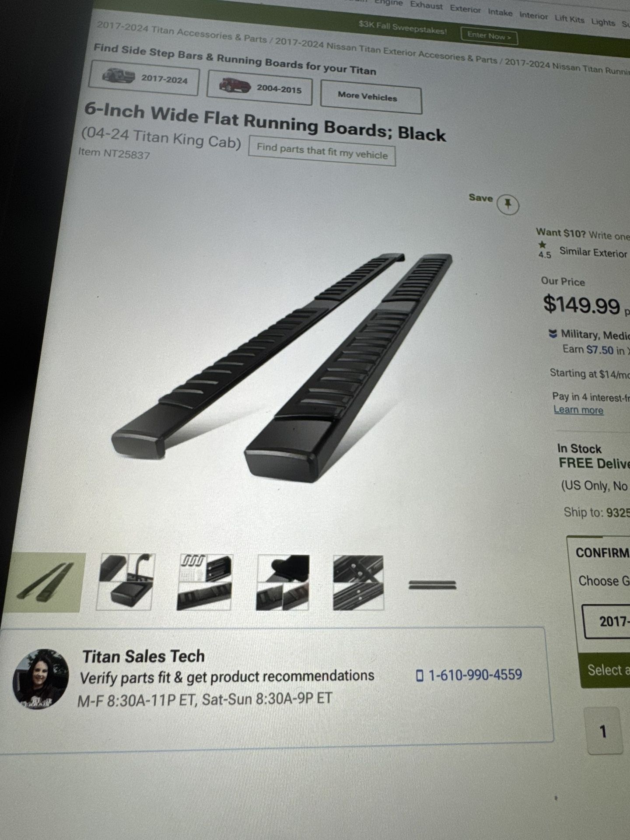Screen dimensions: 630x840
Task: Click the quantity field showing 1
Action: pos(604,731)
